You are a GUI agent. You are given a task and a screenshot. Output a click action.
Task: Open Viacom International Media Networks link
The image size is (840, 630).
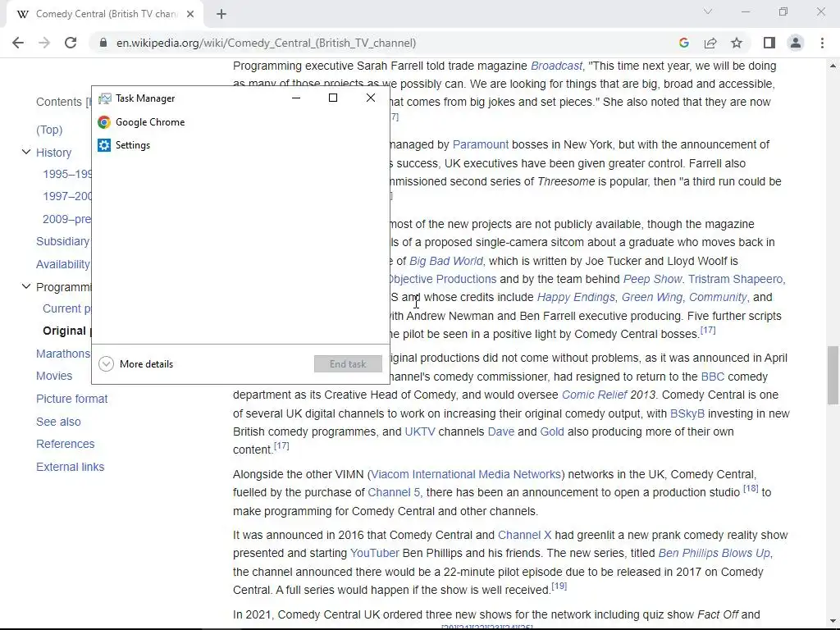click(x=466, y=475)
